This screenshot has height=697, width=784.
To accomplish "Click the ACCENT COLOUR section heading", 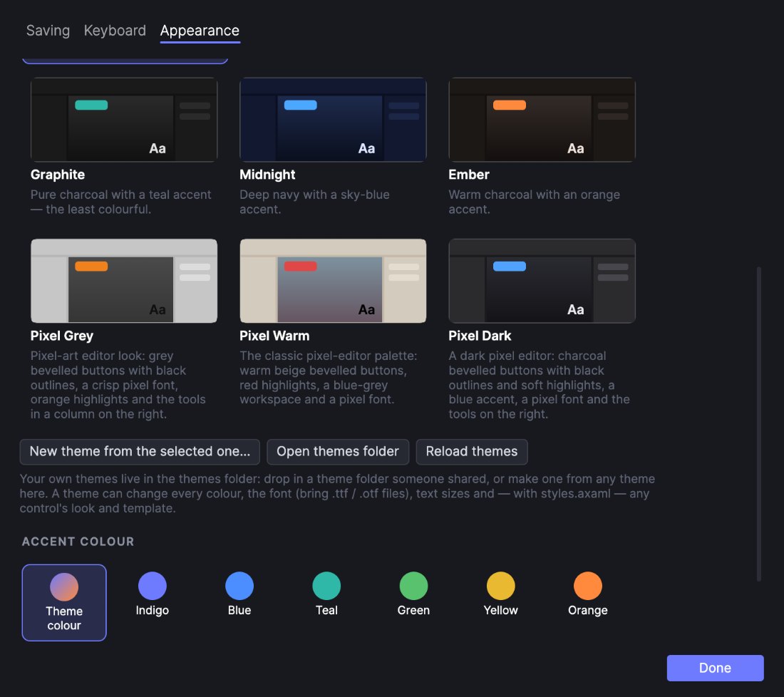I will [78, 542].
